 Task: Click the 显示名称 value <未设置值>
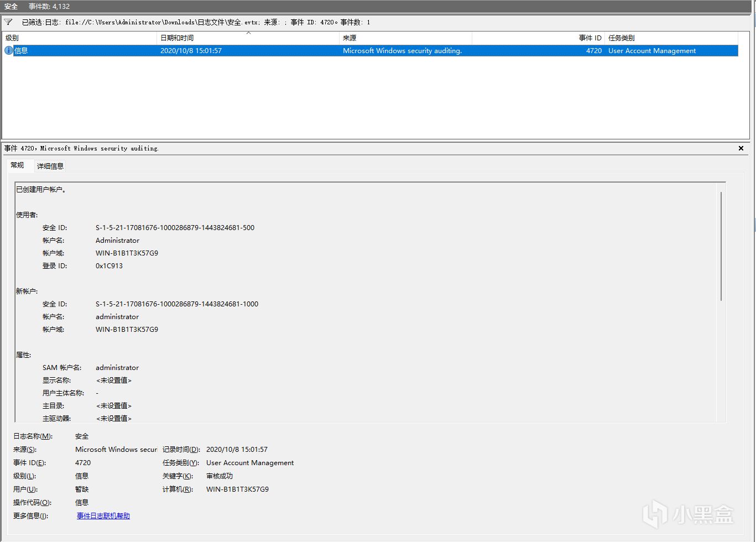click(x=114, y=381)
